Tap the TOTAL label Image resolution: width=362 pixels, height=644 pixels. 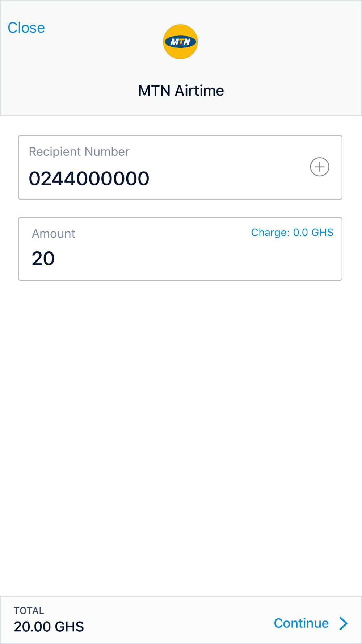[29, 611]
